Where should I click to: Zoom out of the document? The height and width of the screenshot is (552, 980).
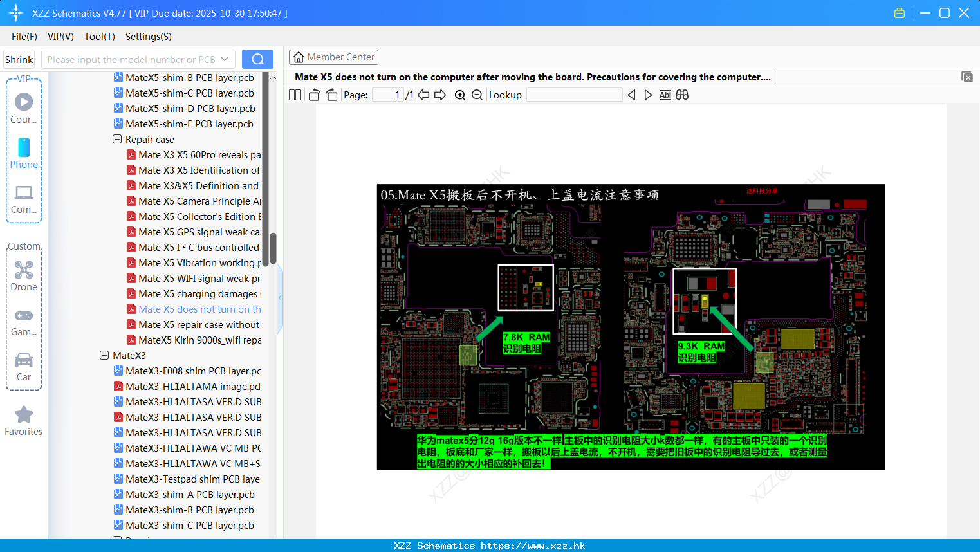[x=477, y=95]
